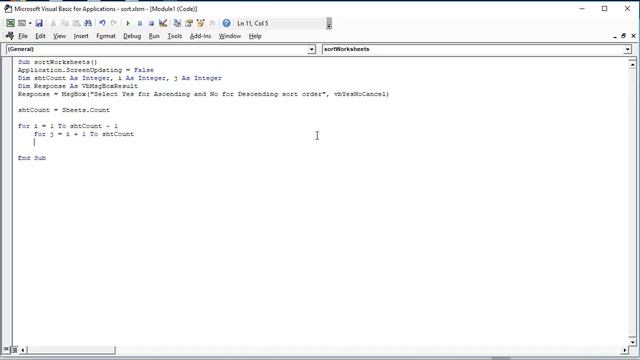Click horizontal scrollbar right arrow
This screenshot has width=640, height=360.
point(624,350)
